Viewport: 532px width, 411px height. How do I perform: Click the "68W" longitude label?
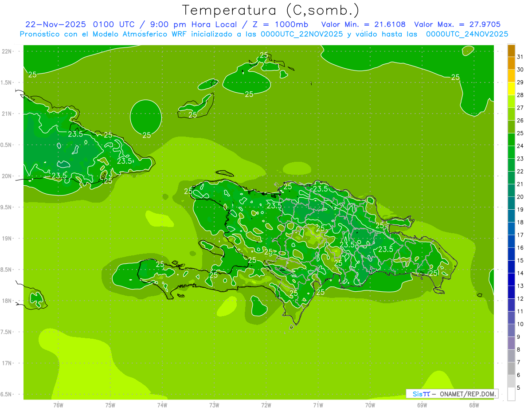pyautogui.click(x=473, y=405)
